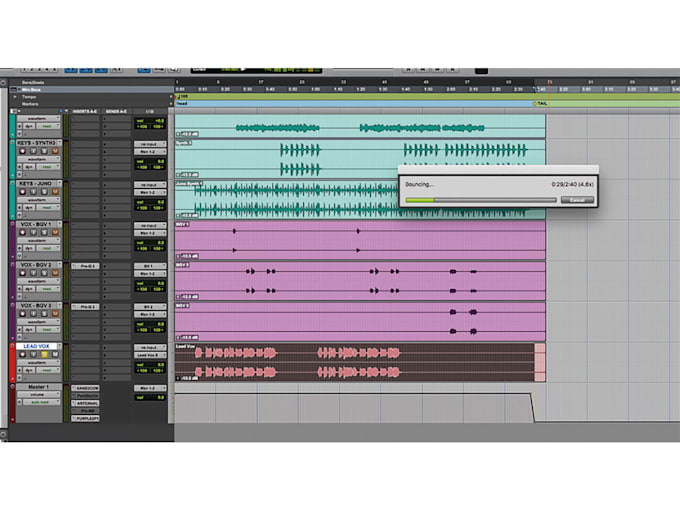Image resolution: width=680 pixels, height=510 pixels.
Task: Solo the KEYS - SYNTH3 track
Action: click(x=44, y=151)
